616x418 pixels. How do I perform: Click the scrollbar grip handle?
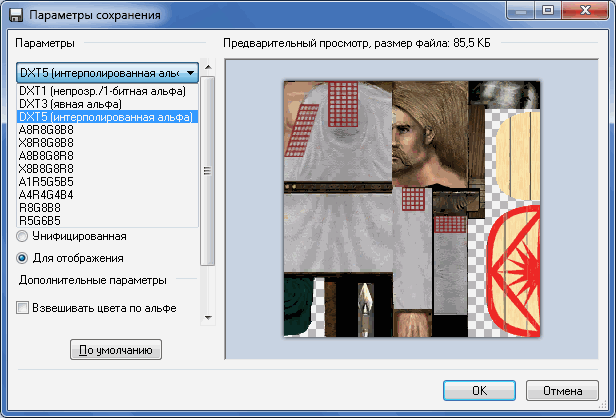pos(207,171)
